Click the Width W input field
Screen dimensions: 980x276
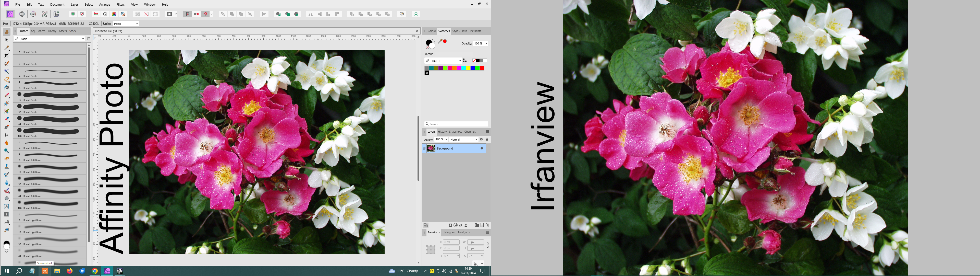(475, 242)
